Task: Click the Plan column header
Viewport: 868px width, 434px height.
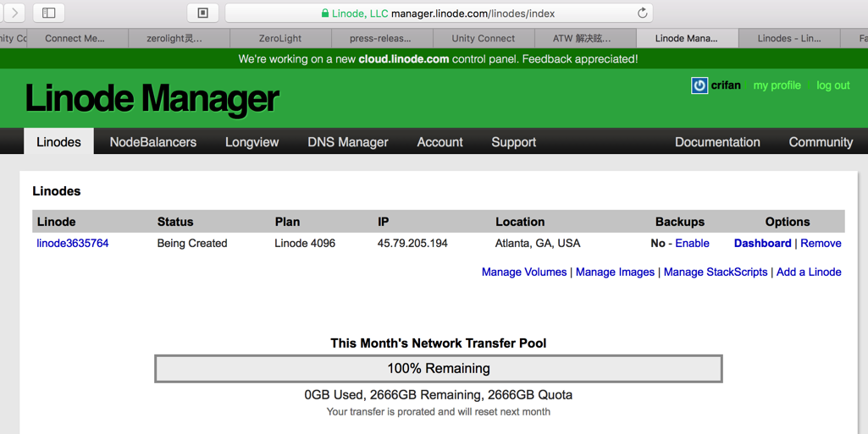Action: pos(287,222)
